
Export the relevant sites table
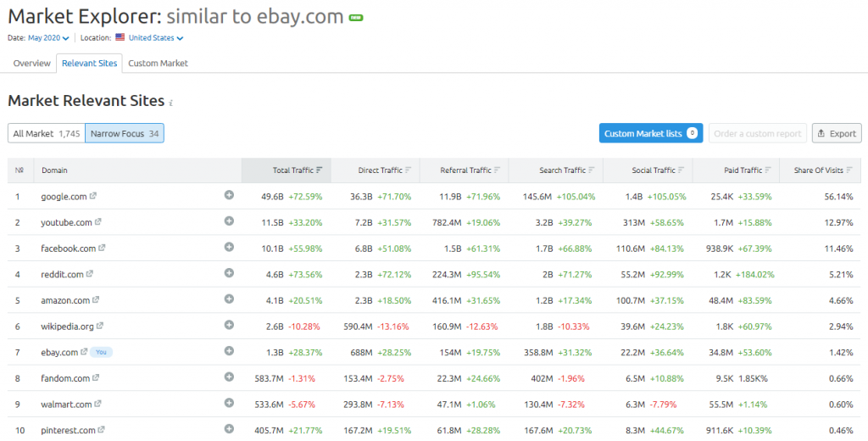[837, 133]
